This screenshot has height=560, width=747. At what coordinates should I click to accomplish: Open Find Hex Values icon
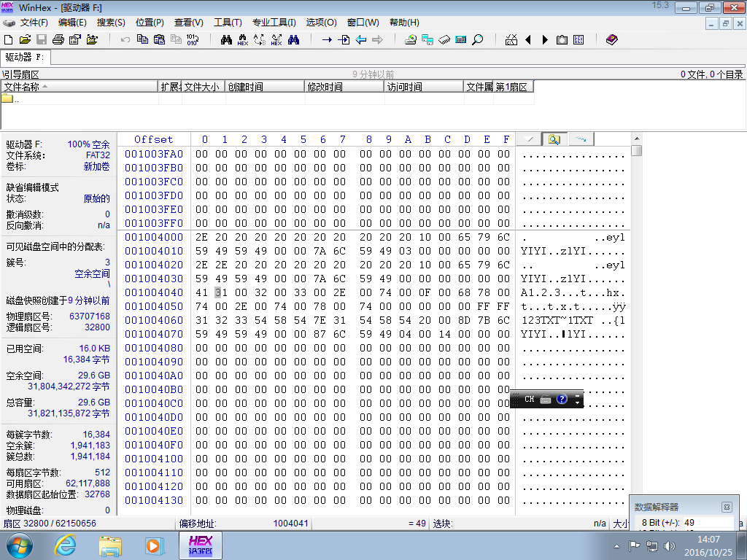243,39
